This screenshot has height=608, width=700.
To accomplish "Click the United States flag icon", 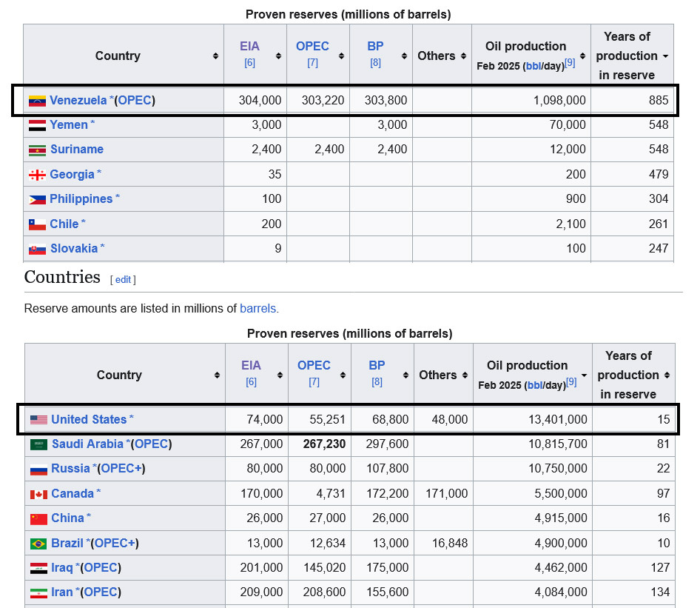I will (38, 420).
